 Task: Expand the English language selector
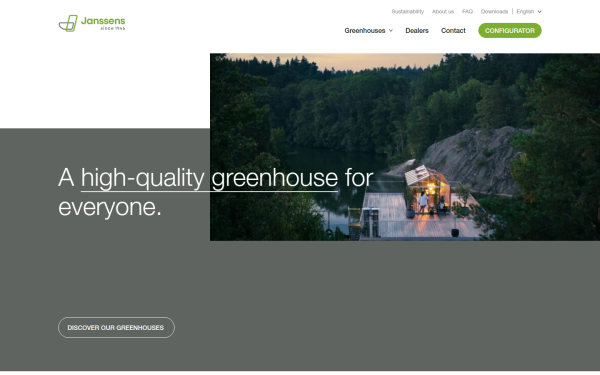[x=529, y=11]
